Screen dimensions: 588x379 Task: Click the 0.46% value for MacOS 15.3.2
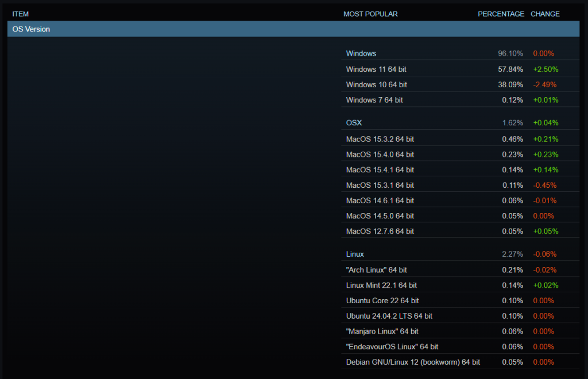click(512, 139)
